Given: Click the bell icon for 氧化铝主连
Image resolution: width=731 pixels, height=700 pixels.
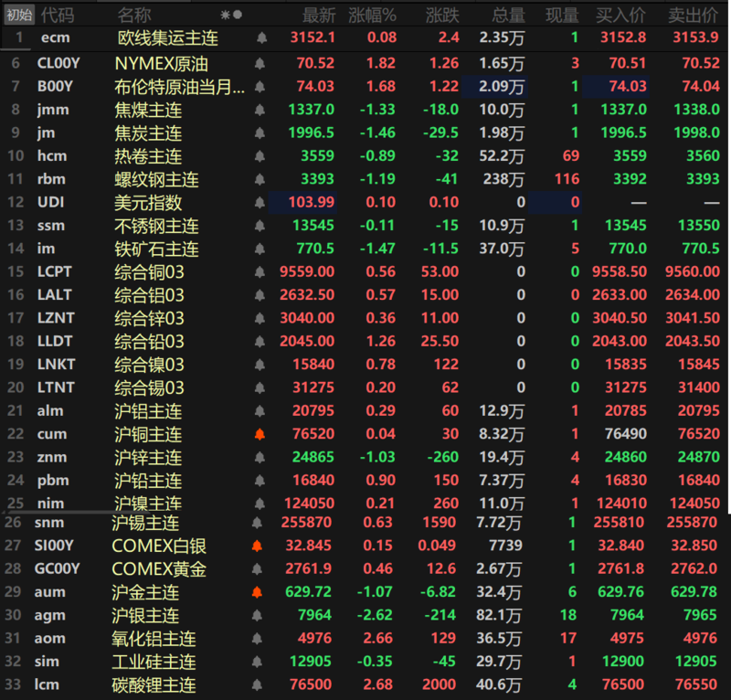Looking at the screenshot, I should pos(257,639).
